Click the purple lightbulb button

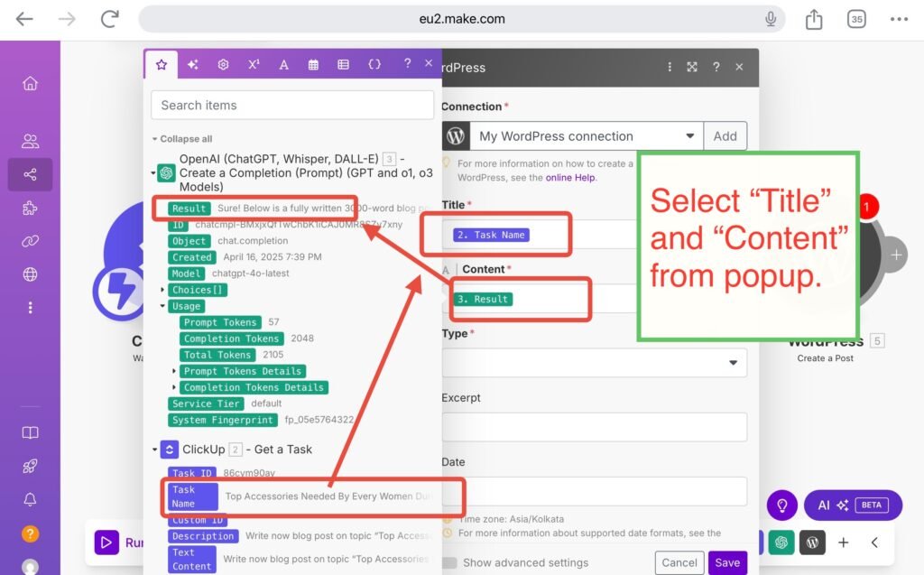click(782, 505)
